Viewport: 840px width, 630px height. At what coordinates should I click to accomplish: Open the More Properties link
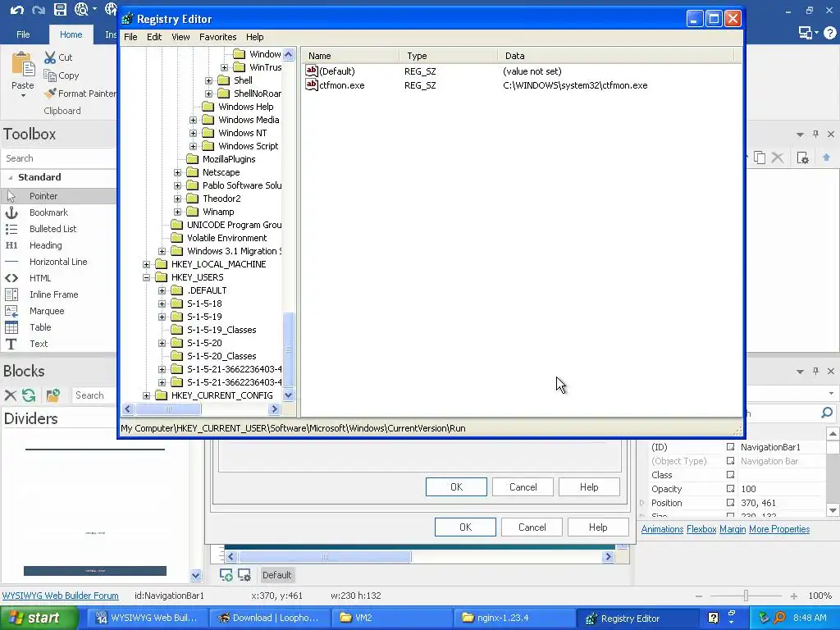point(779,529)
